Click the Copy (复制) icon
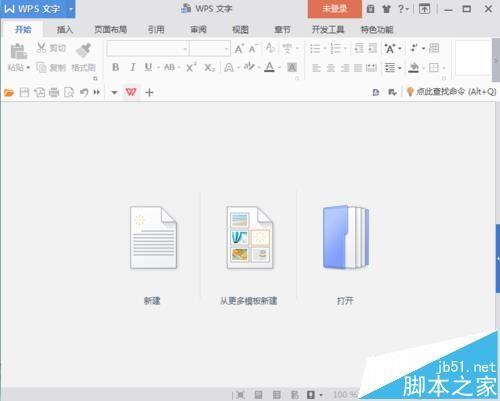 pos(41,68)
